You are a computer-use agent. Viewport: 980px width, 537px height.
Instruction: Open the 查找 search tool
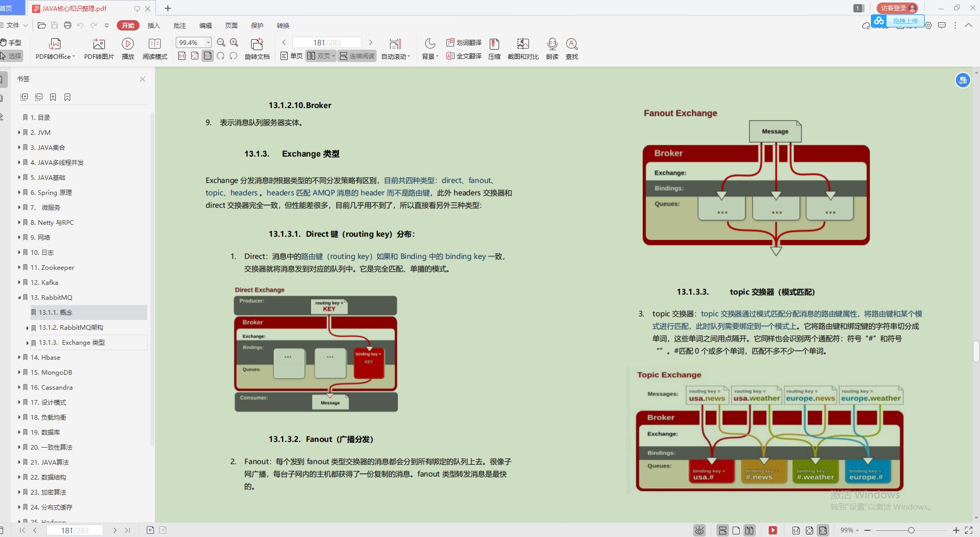pos(572,49)
